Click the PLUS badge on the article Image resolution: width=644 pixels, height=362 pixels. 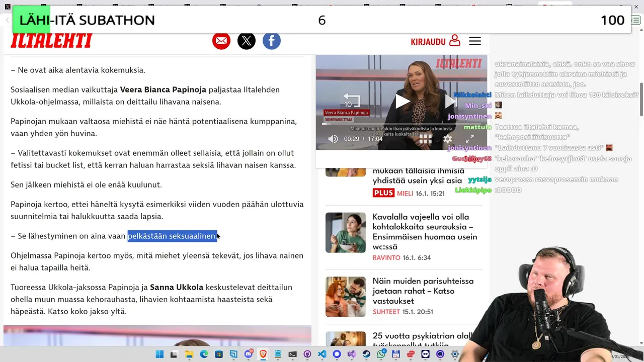(383, 193)
